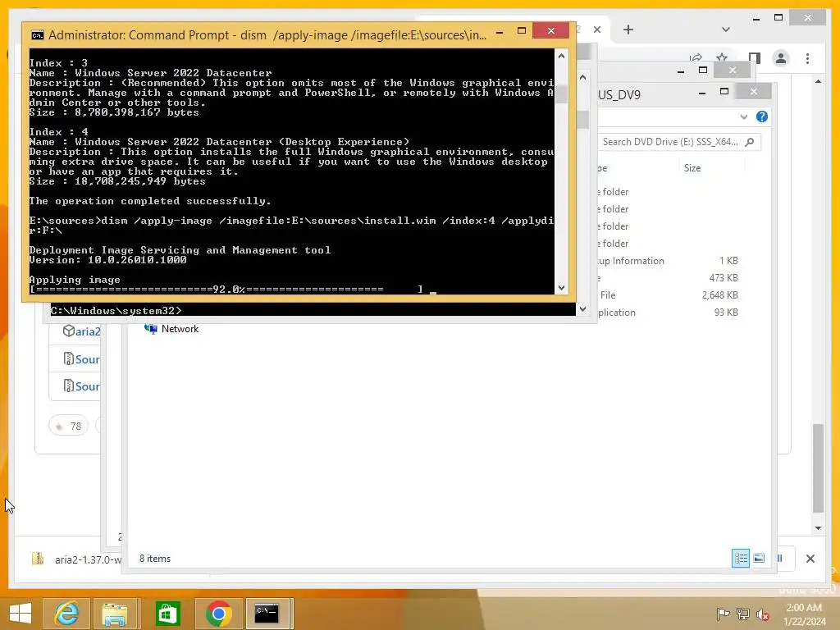Launch Internet Explorer from the taskbar
This screenshot has width=840, height=630.
67,614
